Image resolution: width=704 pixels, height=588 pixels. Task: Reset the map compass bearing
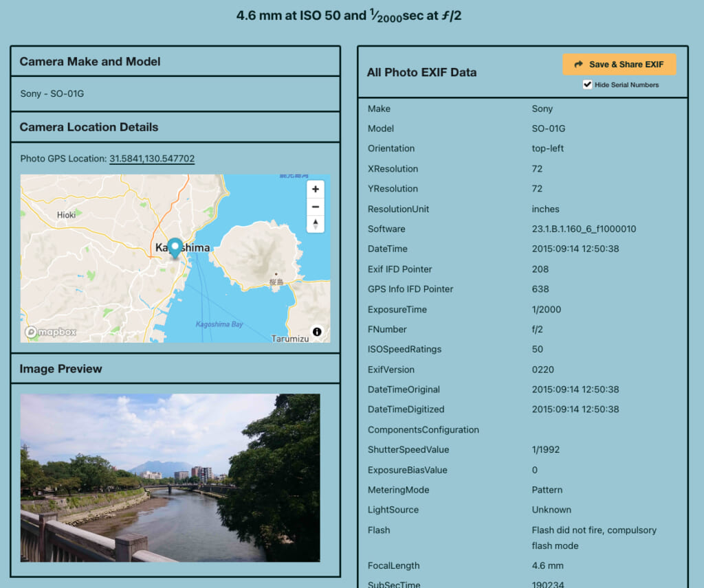[x=315, y=224]
